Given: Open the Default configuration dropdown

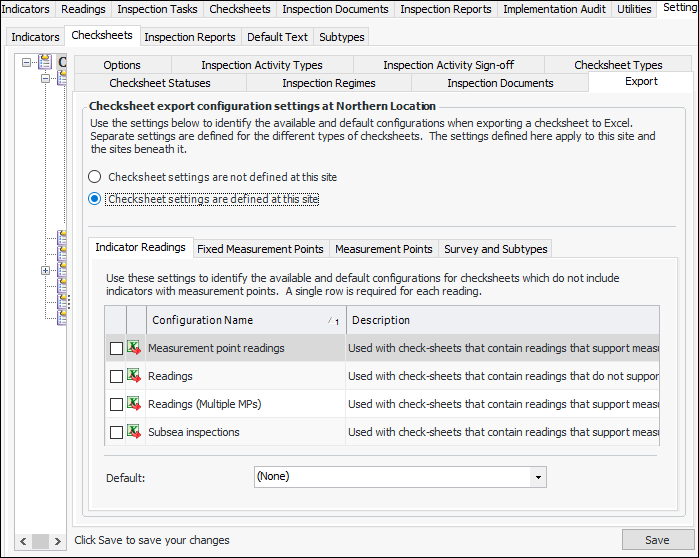Looking at the screenshot, I should coord(539,477).
